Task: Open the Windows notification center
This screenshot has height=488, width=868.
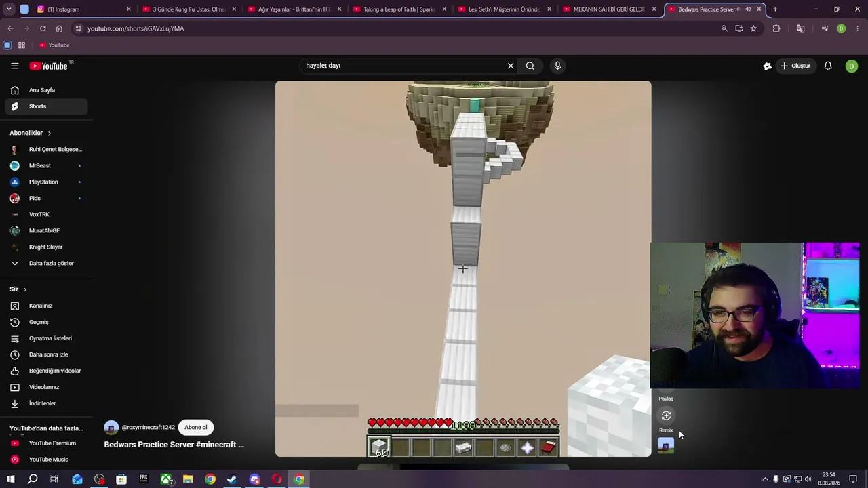Action: tap(853, 479)
